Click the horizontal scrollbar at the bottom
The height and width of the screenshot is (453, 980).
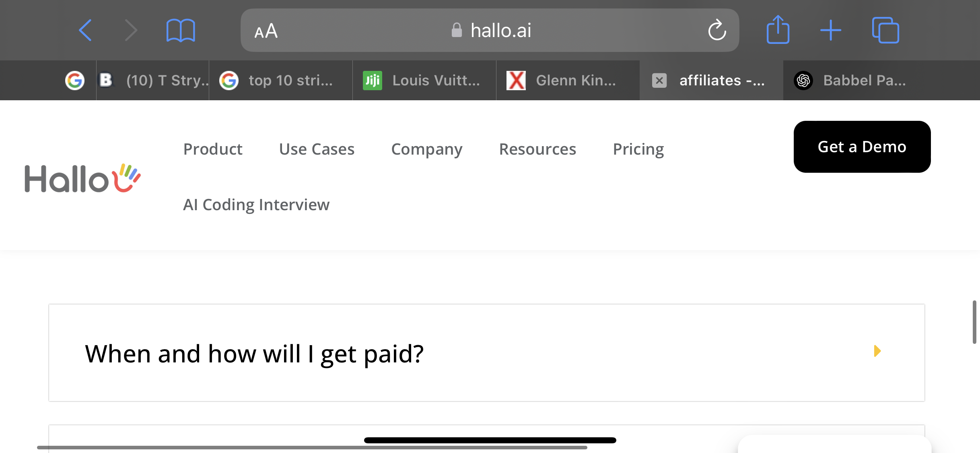coord(312,447)
